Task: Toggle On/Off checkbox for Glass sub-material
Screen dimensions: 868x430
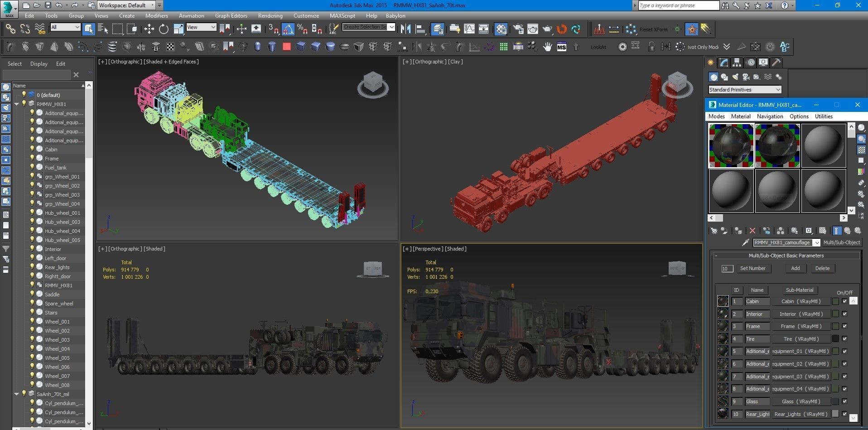Action: 844,401
